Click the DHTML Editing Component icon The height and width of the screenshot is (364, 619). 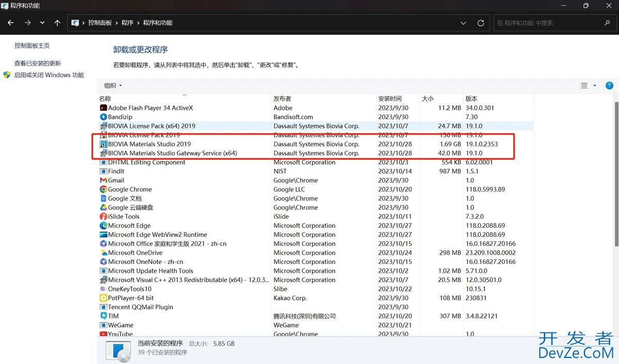[x=103, y=162]
